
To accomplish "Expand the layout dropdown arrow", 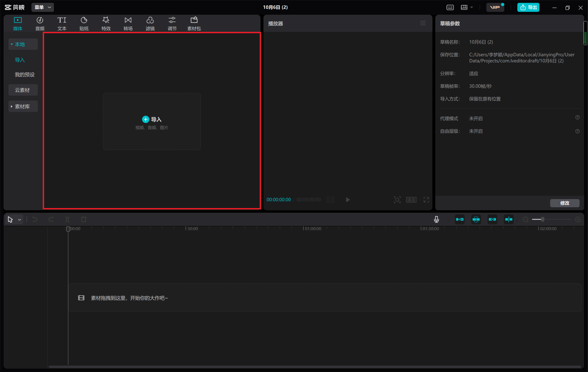I will coord(471,7).
